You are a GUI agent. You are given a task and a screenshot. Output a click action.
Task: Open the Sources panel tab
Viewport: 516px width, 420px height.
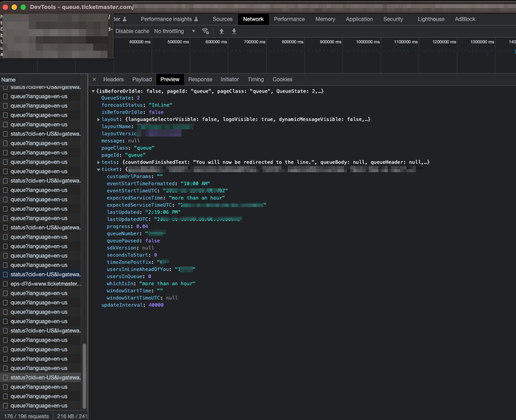click(222, 19)
